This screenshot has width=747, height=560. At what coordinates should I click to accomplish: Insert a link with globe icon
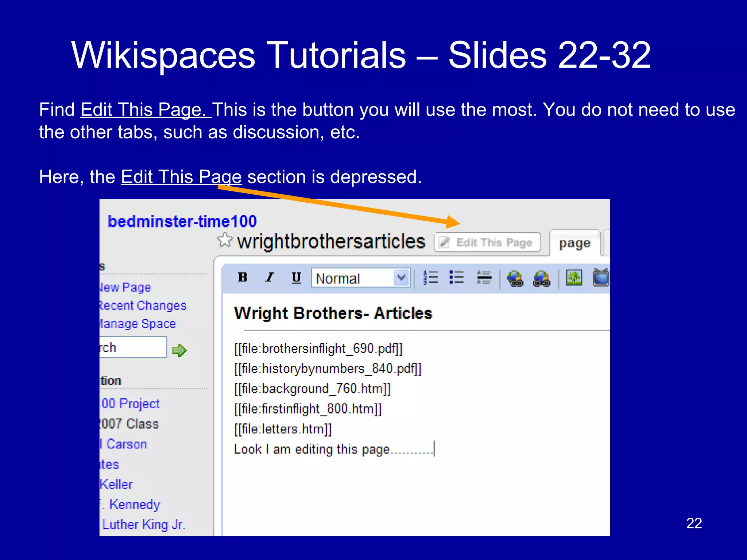click(515, 279)
